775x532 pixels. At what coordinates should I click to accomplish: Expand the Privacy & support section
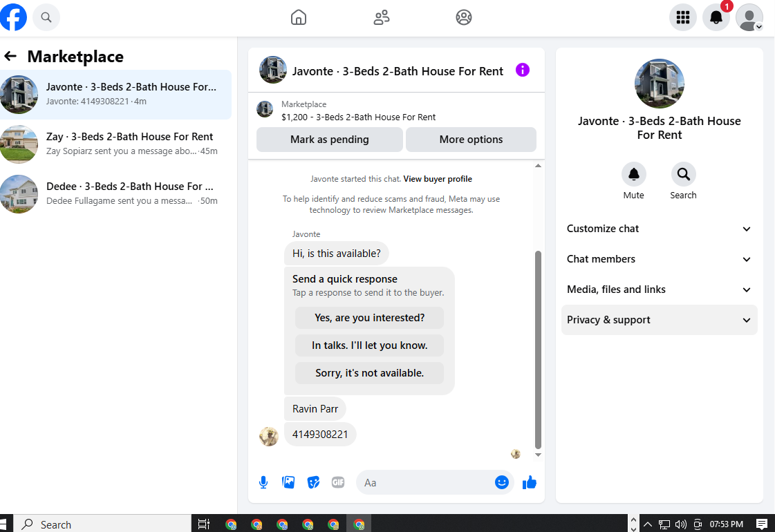pyautogui.click(x=659, y=320)
